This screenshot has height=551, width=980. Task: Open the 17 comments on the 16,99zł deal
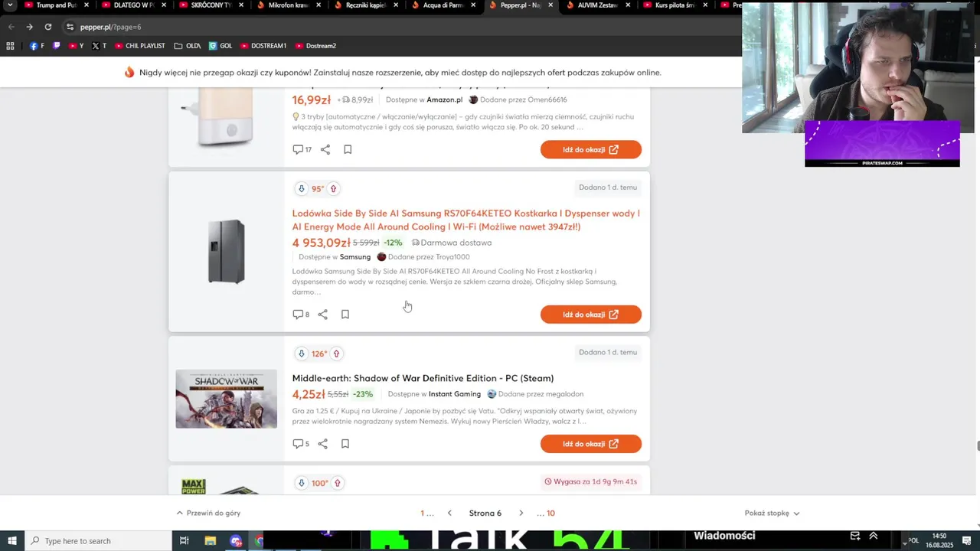[x=302, y=149]
